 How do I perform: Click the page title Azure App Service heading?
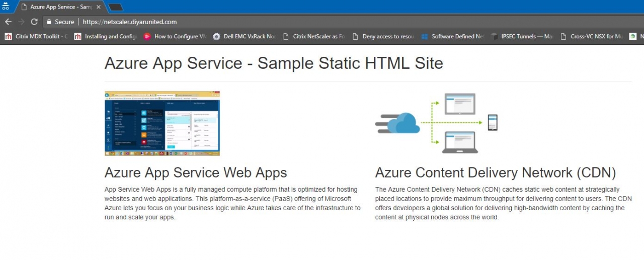274,63
